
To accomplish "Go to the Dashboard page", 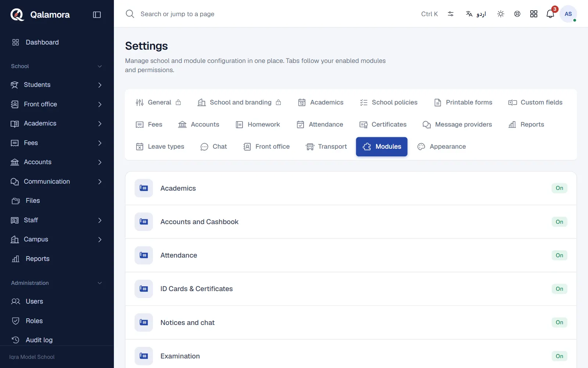I will 57,42.
